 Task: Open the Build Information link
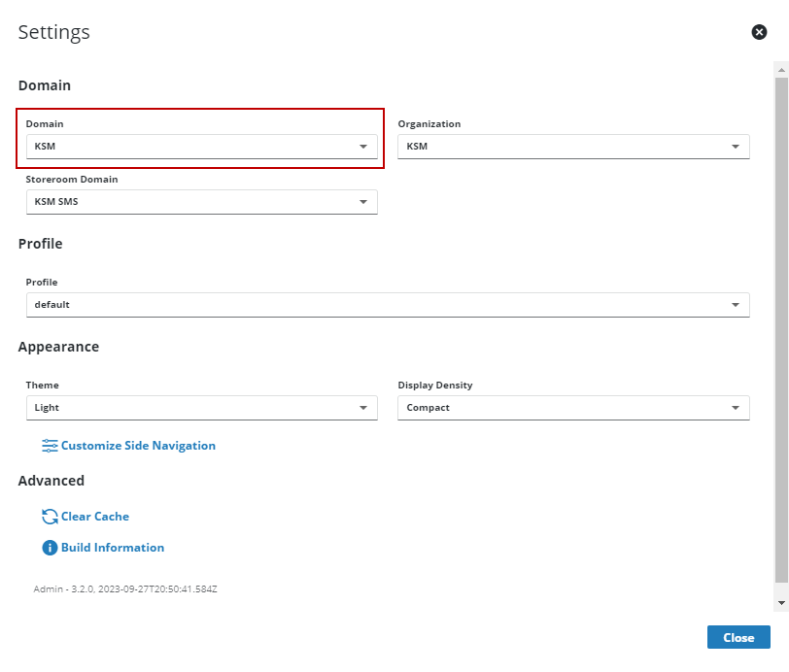click(x=113, y=548)
